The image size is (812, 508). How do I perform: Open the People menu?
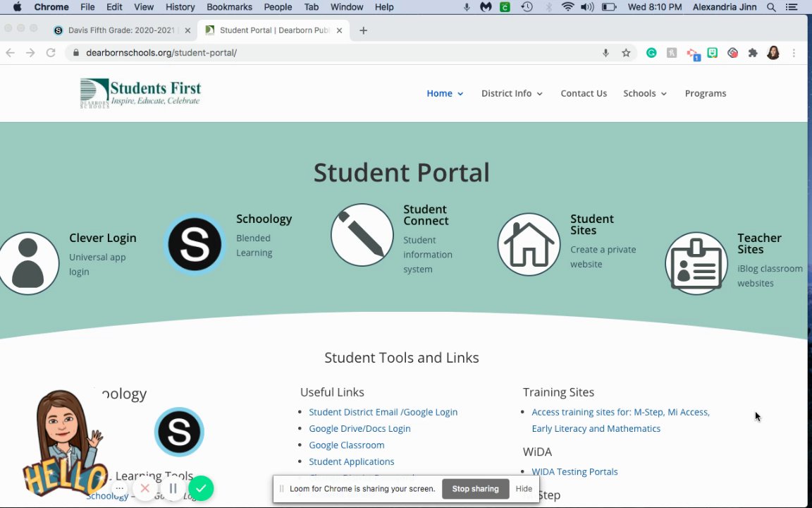[x=278, y=7]
